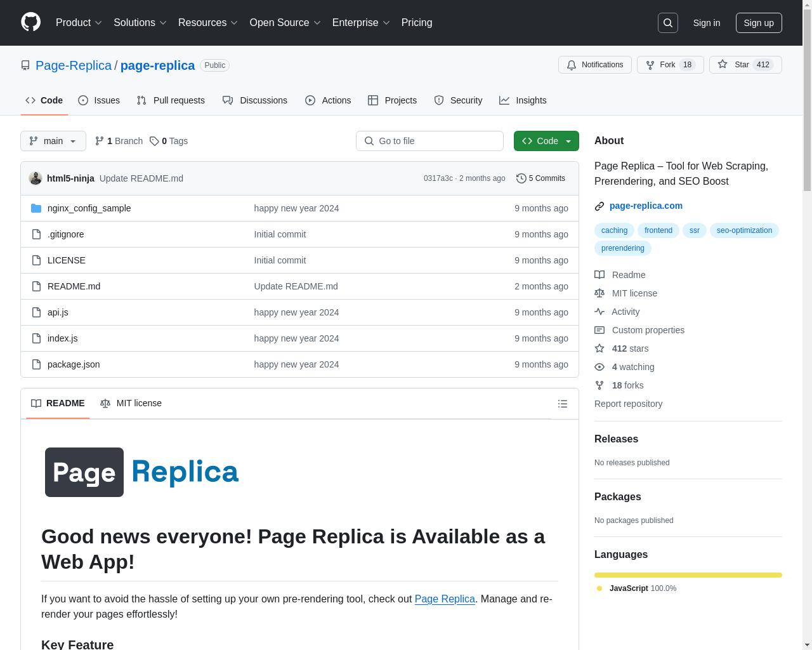Select the README tab in file viewer
812x650 pixels.
[x=58, y=403]
